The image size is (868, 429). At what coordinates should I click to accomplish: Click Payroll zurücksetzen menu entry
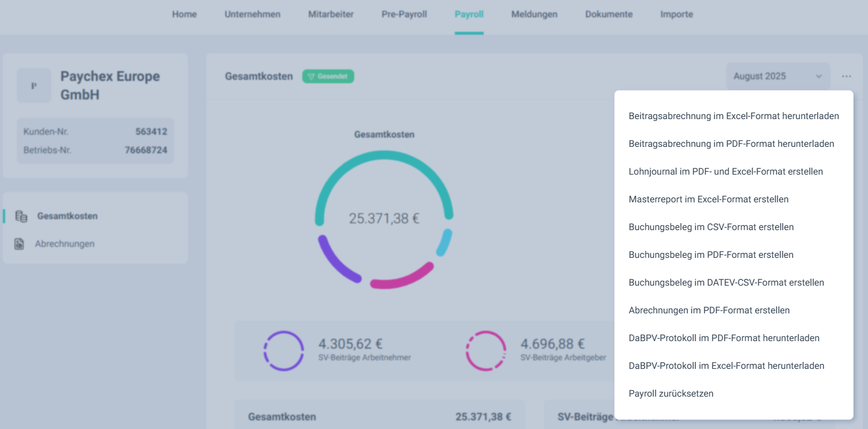(x=671, y=394)
